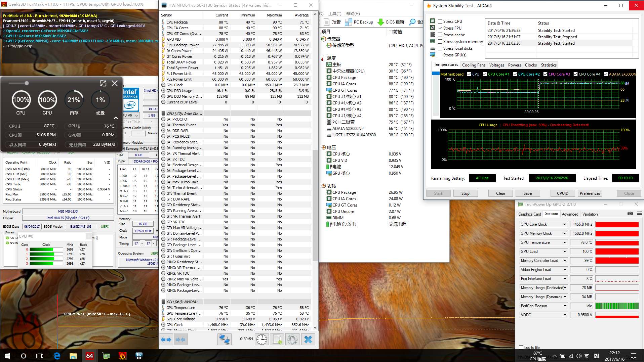This screenshot has width=644, height=362.
Task: Toggle CPU Core #4 graph checkbox
Action: point(575,74)
